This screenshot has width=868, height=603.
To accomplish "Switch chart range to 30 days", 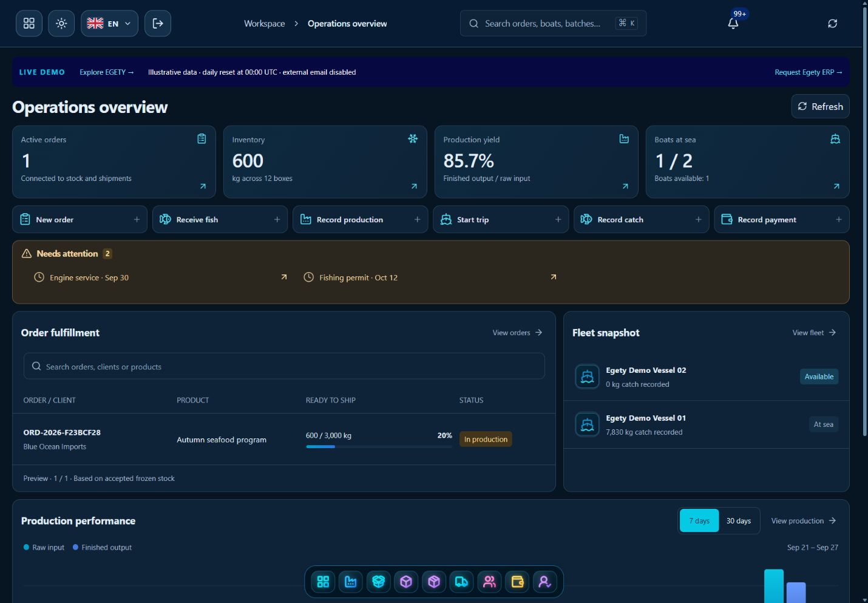I will click(x=739, y=521).
